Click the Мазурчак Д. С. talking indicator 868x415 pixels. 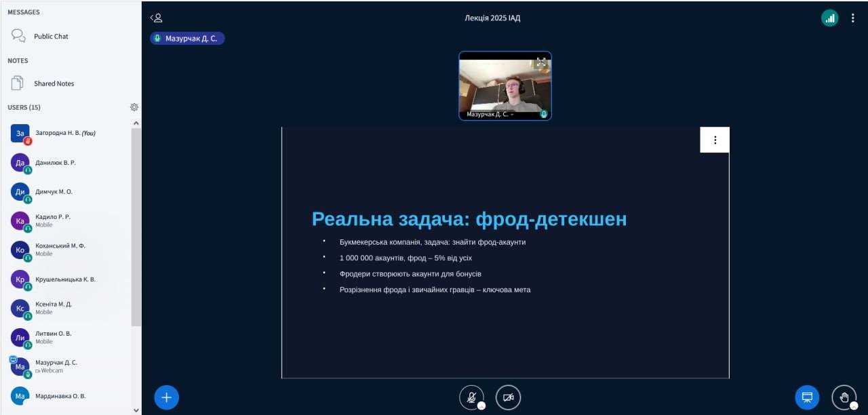click(187, 39)
